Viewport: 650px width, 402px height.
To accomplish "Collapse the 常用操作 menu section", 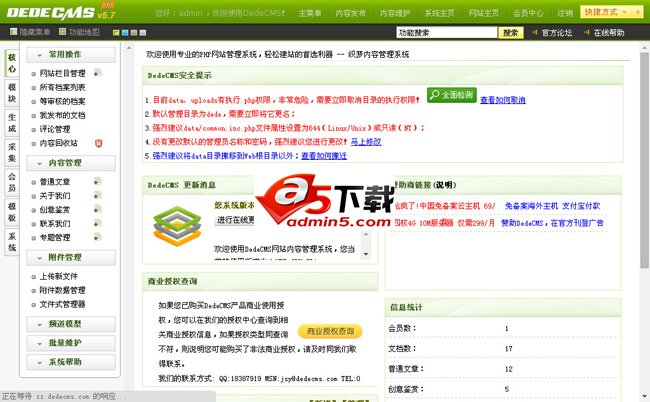I will [71, 55].
